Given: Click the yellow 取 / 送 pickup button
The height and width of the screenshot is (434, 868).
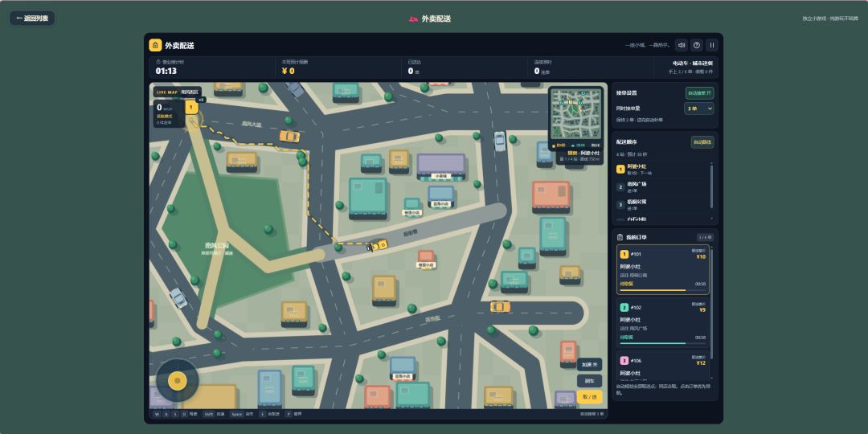Looking at the screenshot, I should (589, 397).
